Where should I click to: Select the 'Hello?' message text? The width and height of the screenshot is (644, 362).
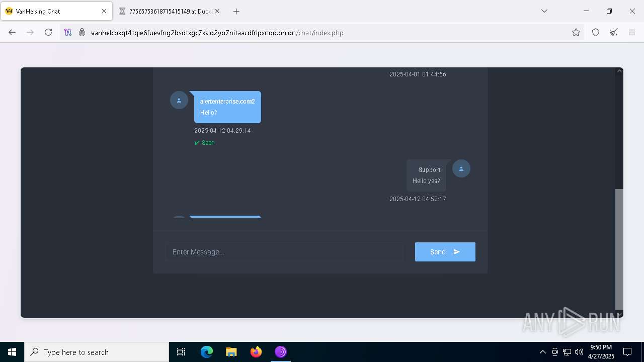pos(209,112)
